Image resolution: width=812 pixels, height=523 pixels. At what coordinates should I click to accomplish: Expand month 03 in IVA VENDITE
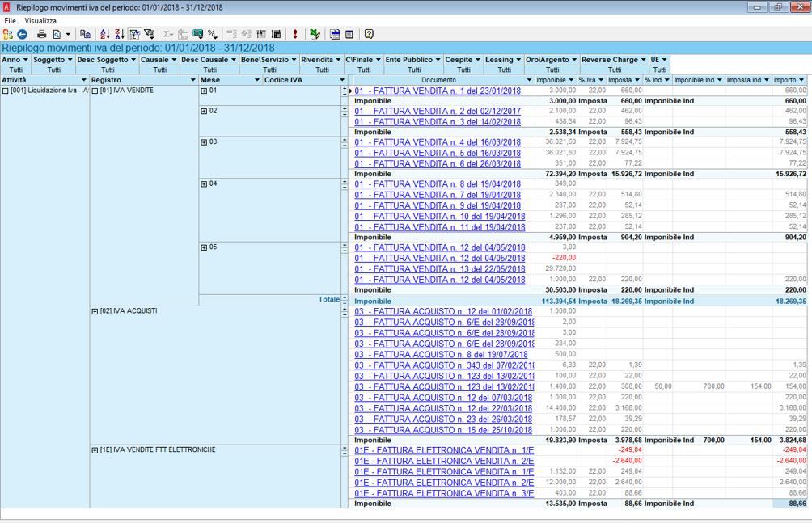(x=204, y=142)
